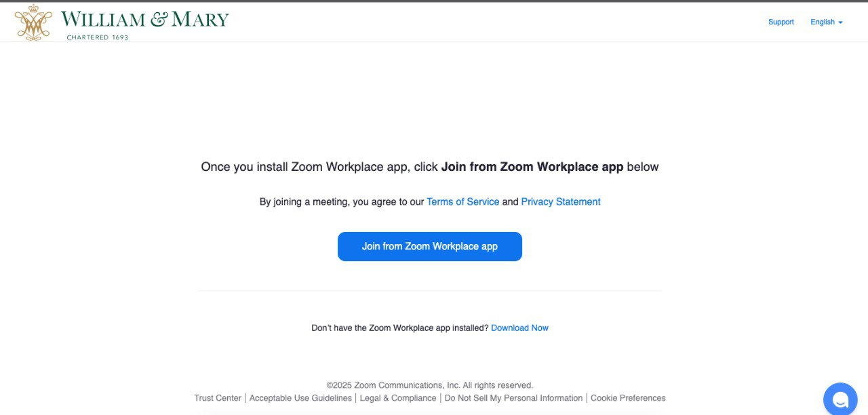Image resolution: width=868 pixels, height=415 pixels.
Task: Click the Chartered 1693 tagline
Action: [x=97, y=38]
